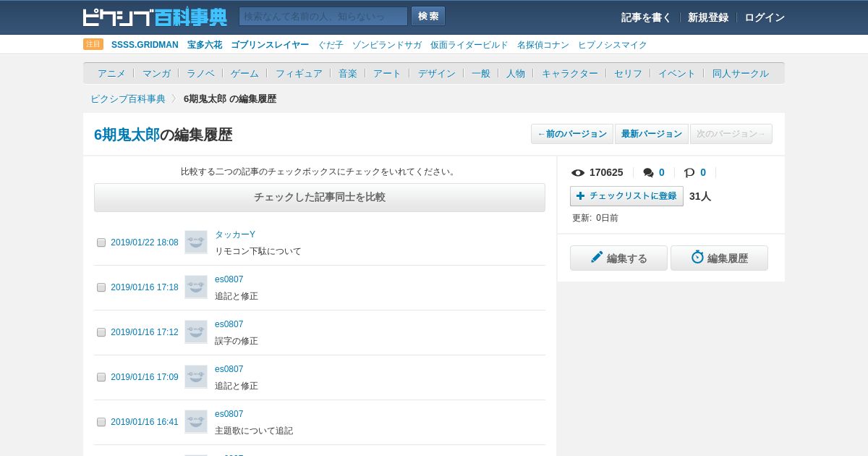
Task: Check the box for 2019/01/16 17:12
Action: (101, 332)
